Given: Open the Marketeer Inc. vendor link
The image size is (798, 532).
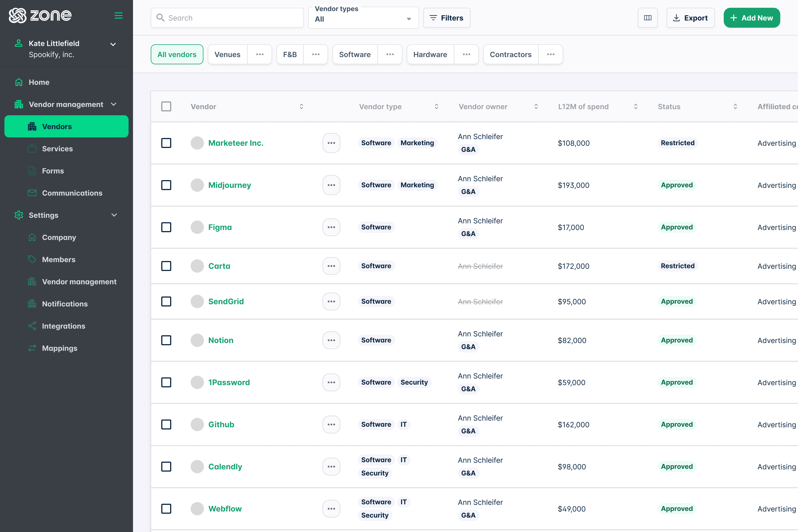Looking at the screenshot, I should pos(236,143).
